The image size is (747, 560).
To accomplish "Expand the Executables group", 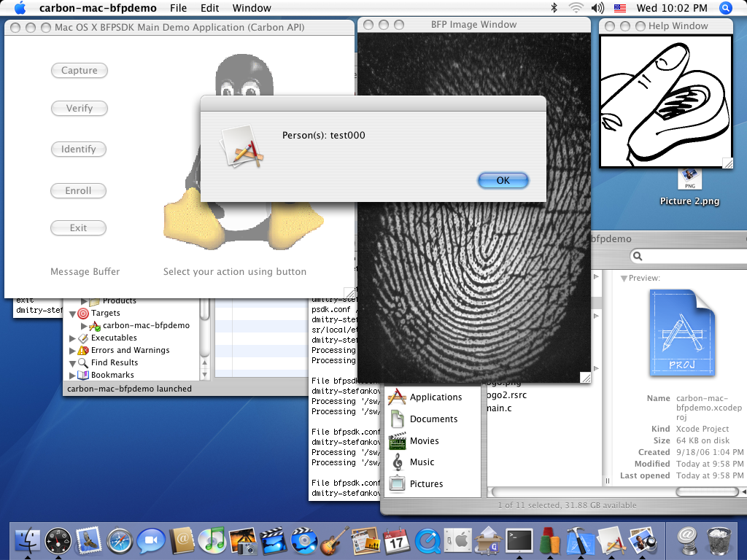I will coord(72,338).
